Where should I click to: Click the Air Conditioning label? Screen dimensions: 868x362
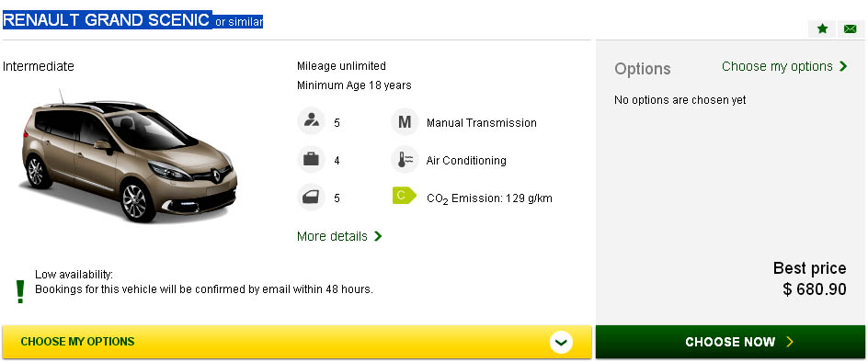click(x=466, y=161)
